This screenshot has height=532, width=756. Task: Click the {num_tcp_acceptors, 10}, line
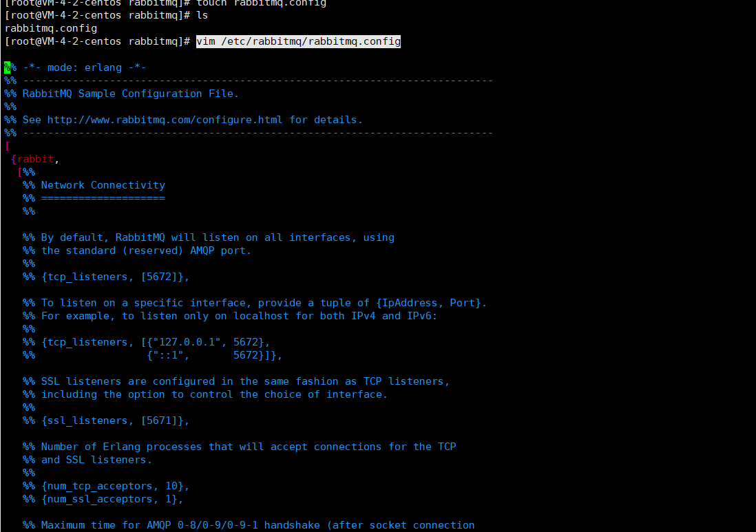click(106, 486)
